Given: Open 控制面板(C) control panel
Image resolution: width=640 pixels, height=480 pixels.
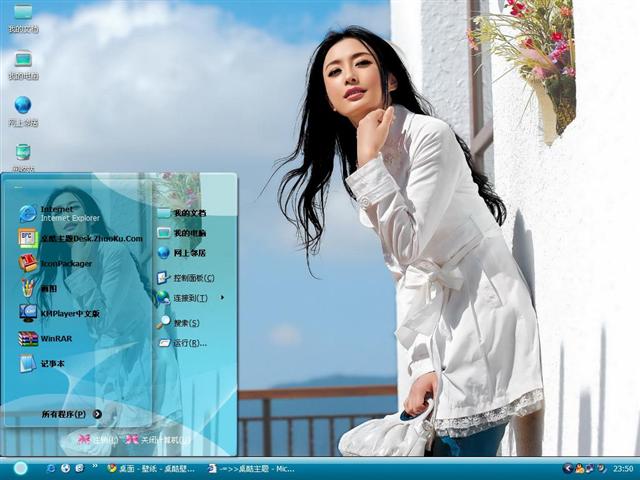Looking at the screenshot, I should tap(186, 278).
